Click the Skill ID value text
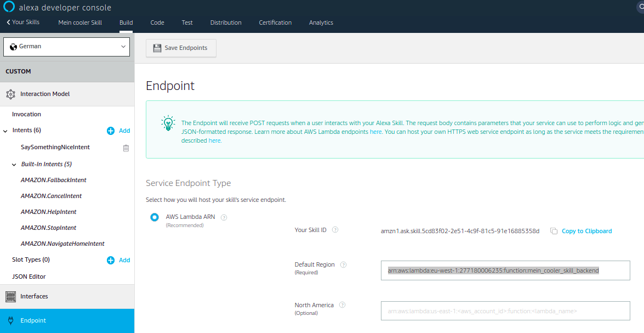This screenshot has width=644, height=333. click(x=460, y=231)
